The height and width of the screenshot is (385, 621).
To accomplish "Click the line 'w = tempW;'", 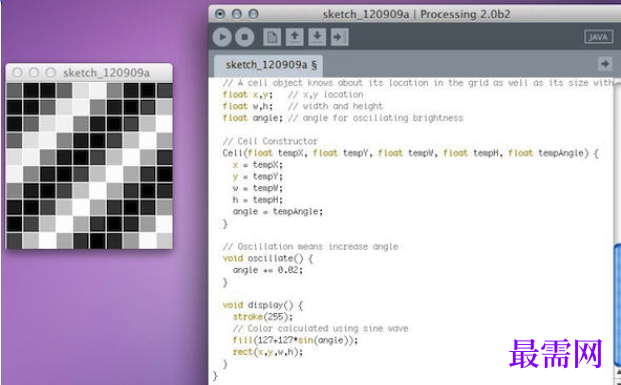I will [258, 188].
